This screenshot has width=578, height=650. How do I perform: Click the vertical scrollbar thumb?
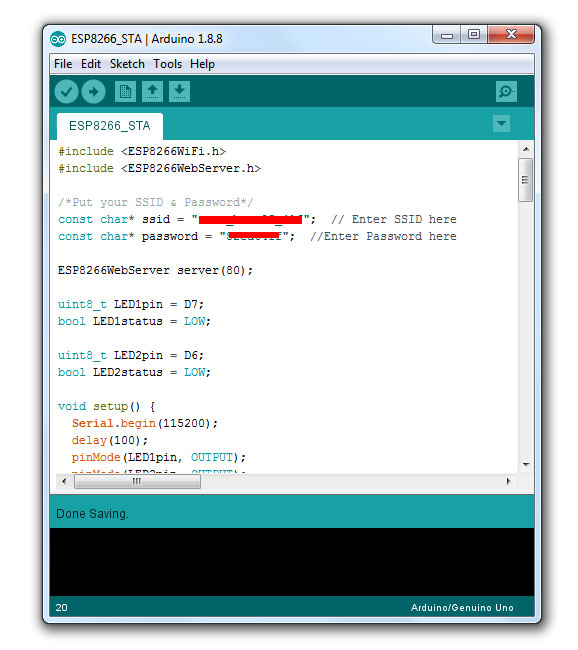526,180
